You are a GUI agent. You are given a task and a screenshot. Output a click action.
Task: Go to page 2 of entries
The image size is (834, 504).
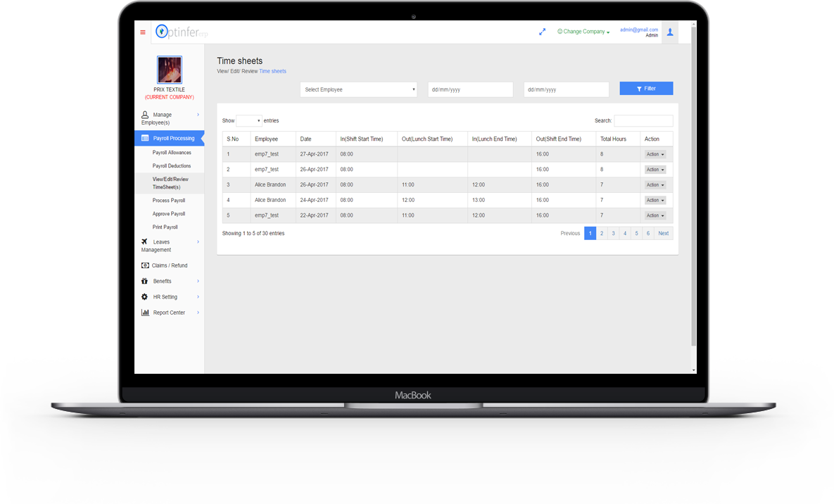[x=602, y=233]
